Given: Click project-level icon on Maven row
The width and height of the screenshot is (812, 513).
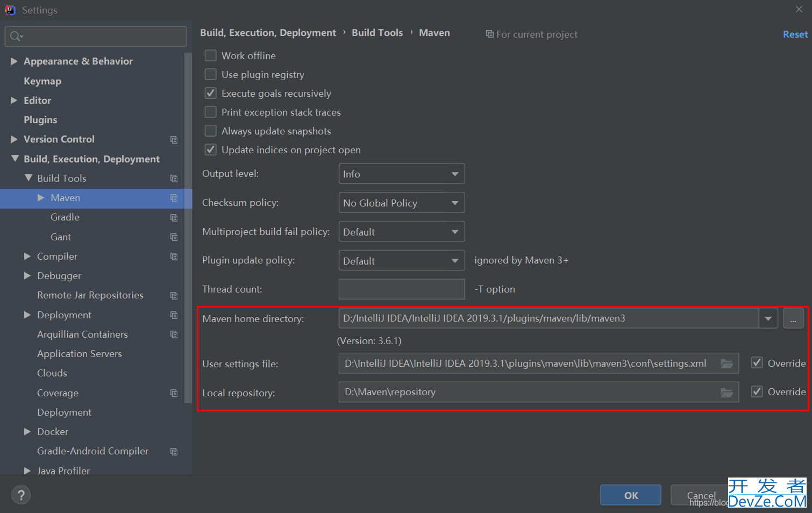Looking at the screenshot, I should tap(174, 198).
